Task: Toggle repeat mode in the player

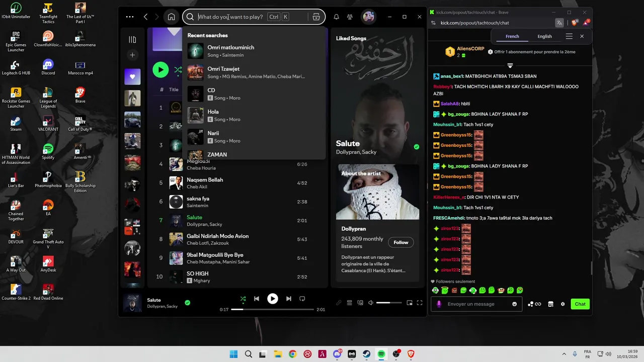Action: point(302,299)
